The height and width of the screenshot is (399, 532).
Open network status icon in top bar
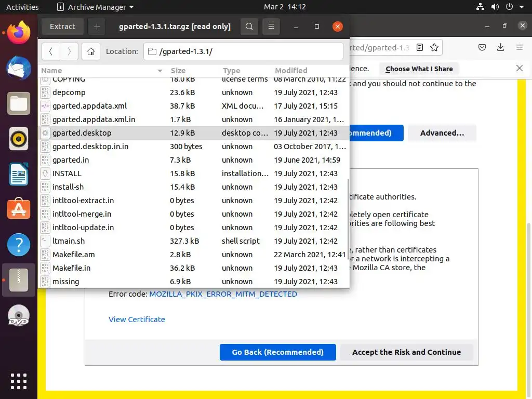(x=480, y=7)
